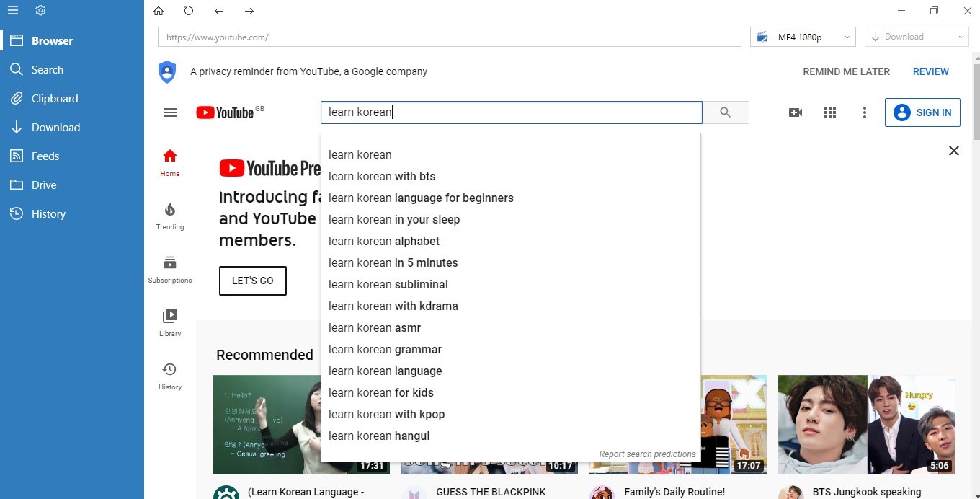
Task: Open Subscriptions in the mini guide
Action: click(170, 270)
